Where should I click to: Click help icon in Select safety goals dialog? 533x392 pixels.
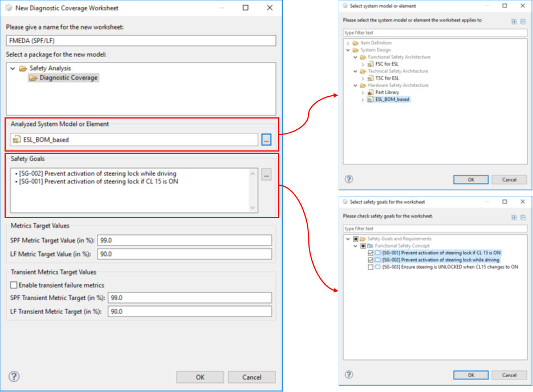[x=349, y=375]
